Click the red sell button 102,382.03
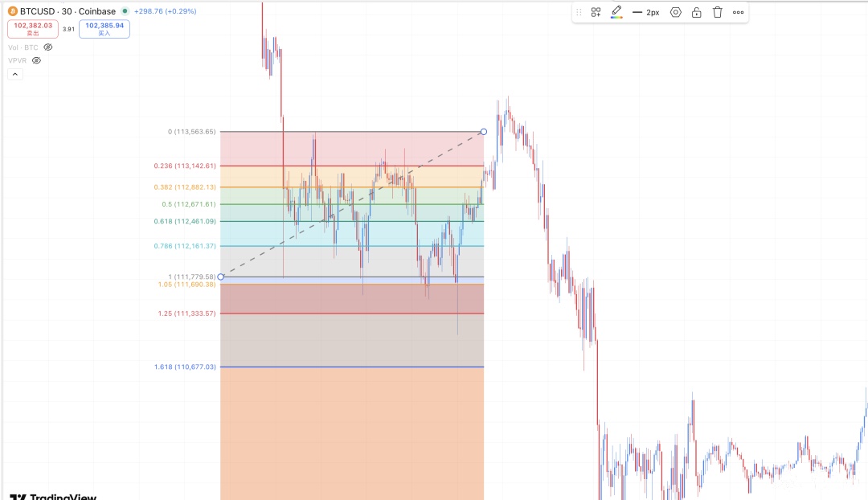This screenshot has width=868, height=500. (33, 29)
